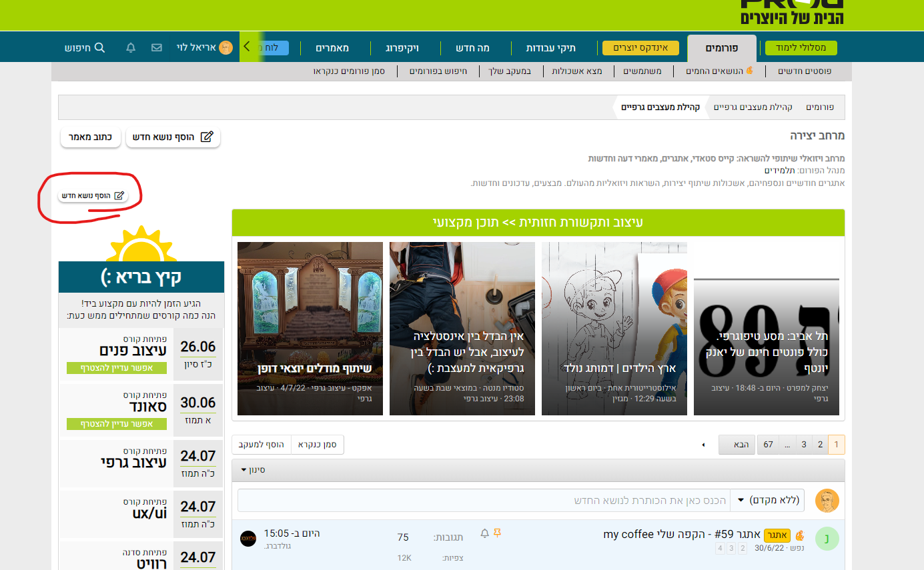Image resolution: width=924 pixels, height=570 pixels.
Task: Click the 75 replies count
Action: [402, 537]
